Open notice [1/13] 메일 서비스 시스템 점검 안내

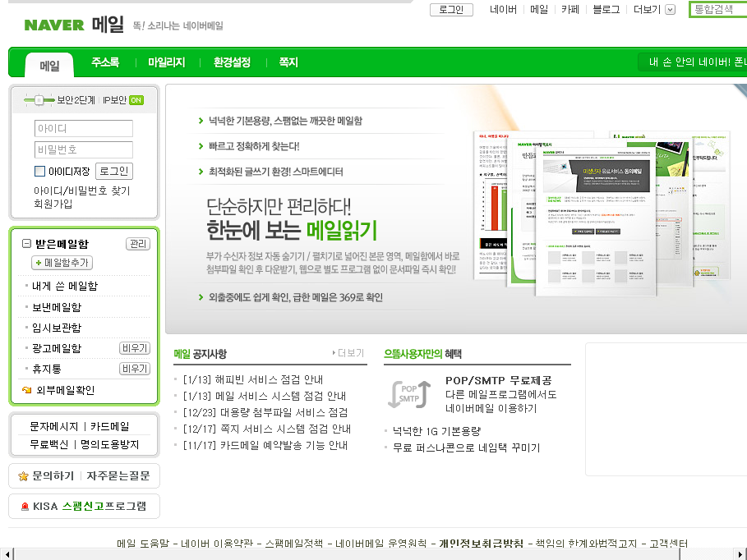265,396
